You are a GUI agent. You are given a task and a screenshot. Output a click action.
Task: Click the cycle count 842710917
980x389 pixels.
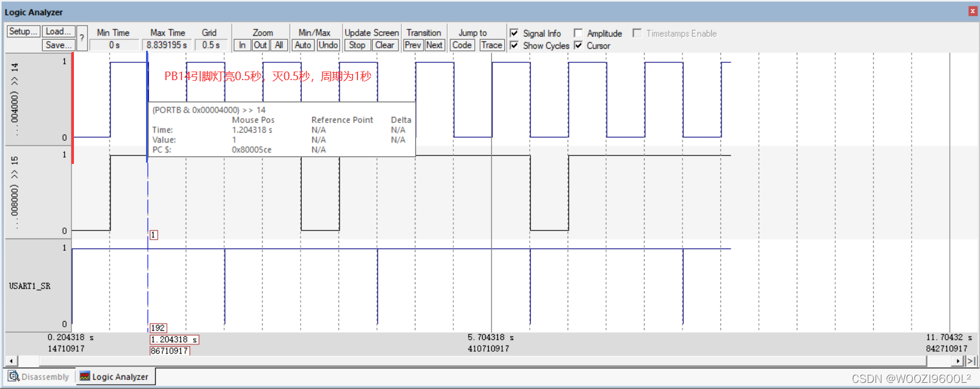pyautogui.click(x=946, y=349)
